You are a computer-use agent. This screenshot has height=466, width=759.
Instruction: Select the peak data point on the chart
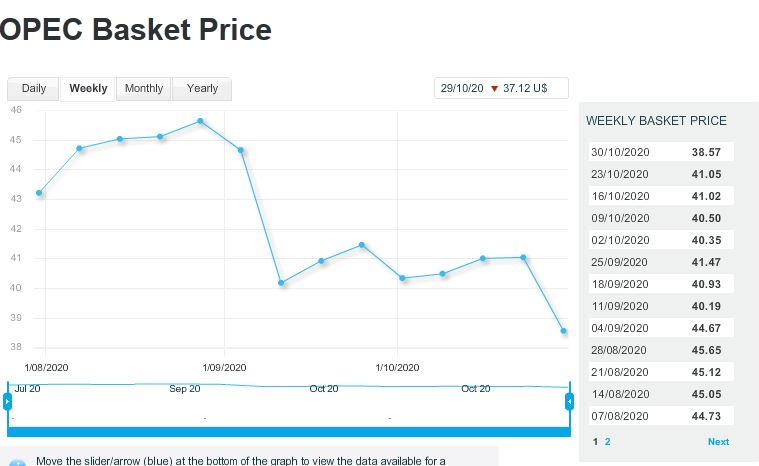(x=201, y=121)
